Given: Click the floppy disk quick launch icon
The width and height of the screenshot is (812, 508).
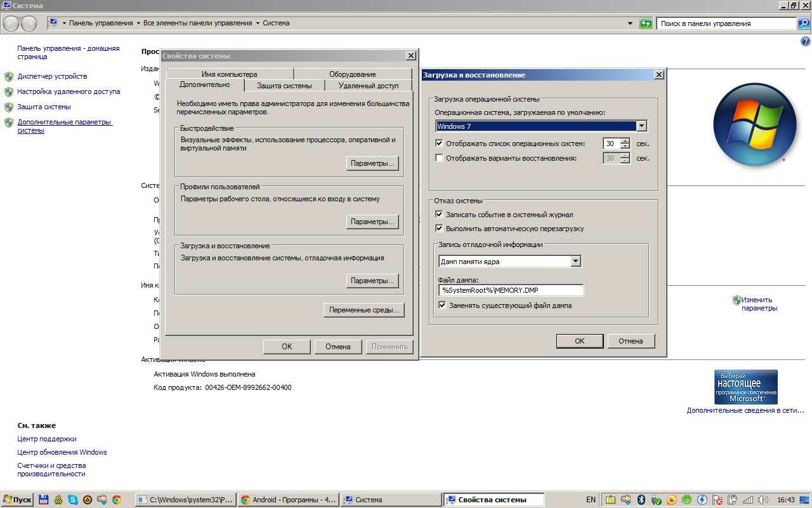Looking at the screenshot, I should [44, 500].
